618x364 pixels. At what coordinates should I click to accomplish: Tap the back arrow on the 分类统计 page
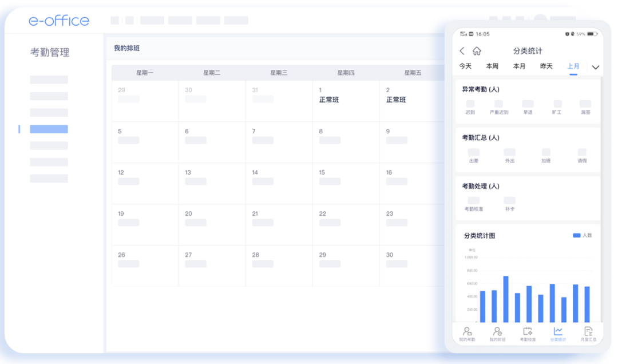[462, 50]
